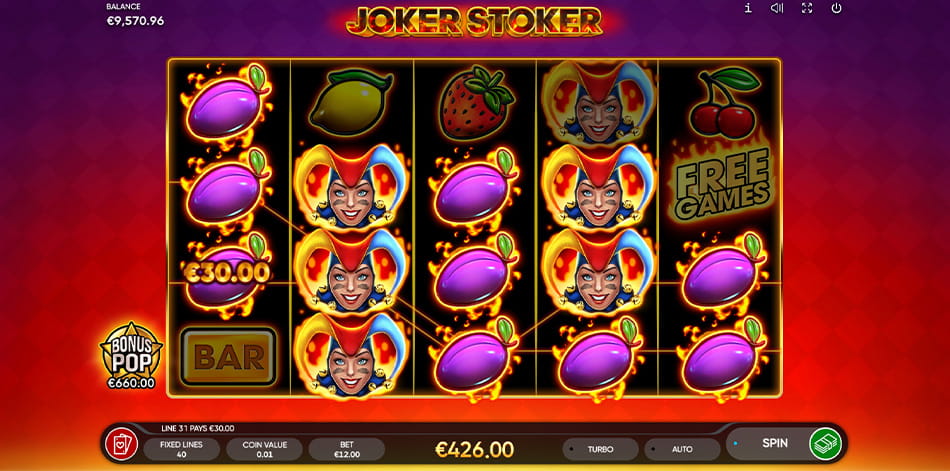The height and width of the screenshot is (471, 950).
Task: Click the strawberry symbol on reel three
Action: [x=476, y=102]
